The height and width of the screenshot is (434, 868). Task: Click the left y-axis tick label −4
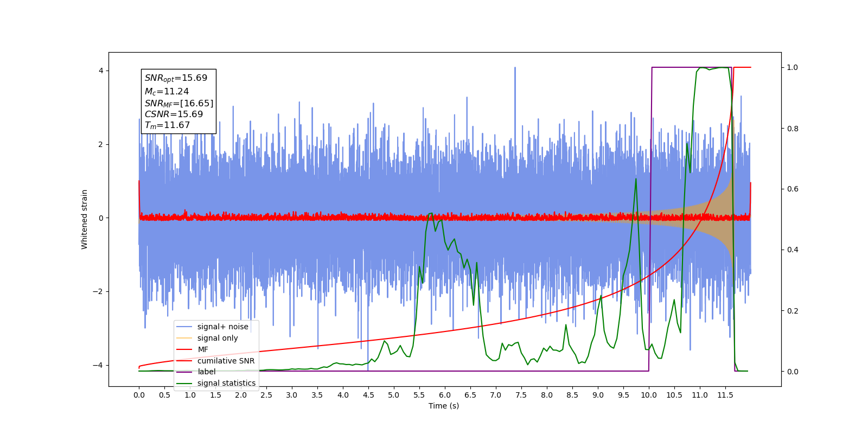click(x=98, y=365)
